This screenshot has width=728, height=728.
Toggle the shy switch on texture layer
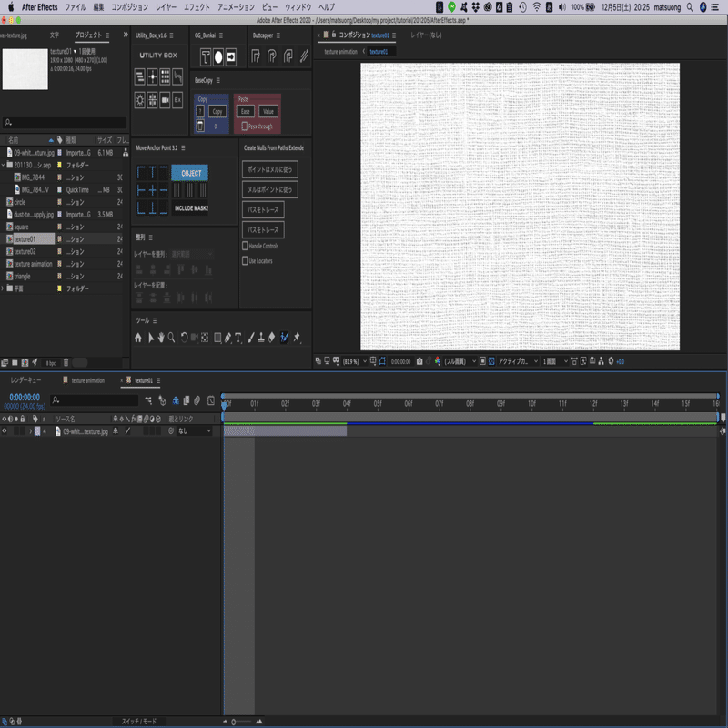pyautogui.click(x=116, y=430)
